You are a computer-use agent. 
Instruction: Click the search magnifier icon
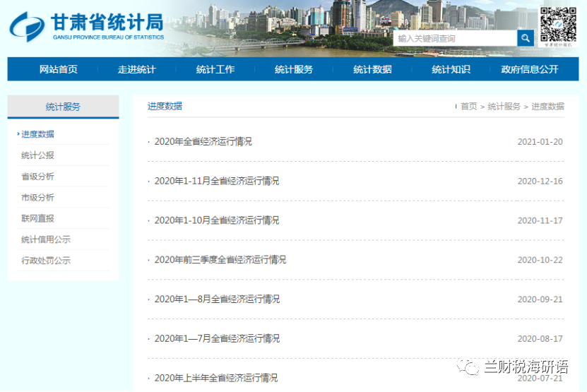(525, 38)
